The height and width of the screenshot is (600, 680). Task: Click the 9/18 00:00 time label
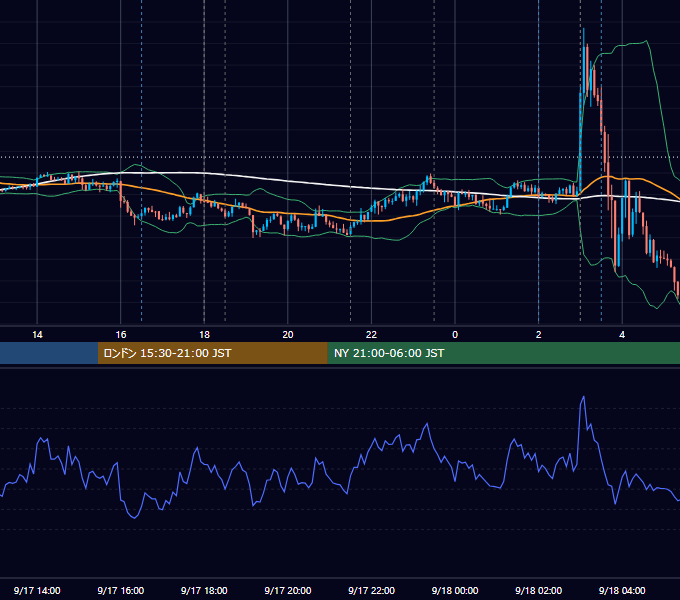tap(455, 590)
